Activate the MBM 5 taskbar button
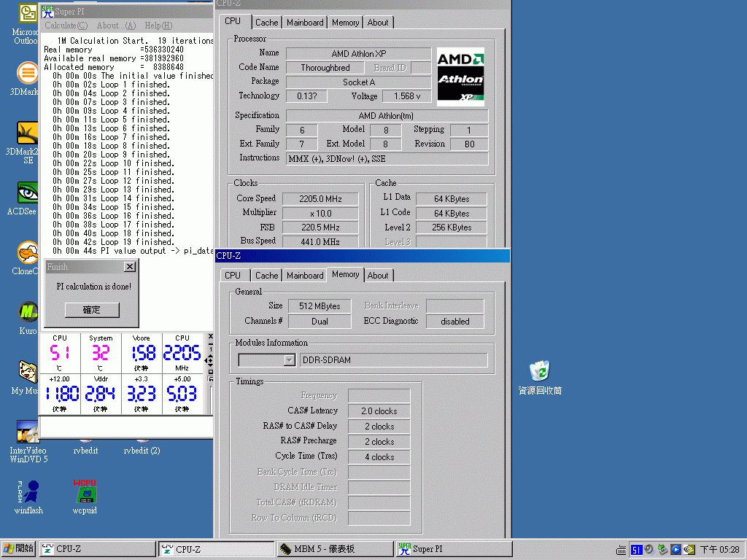The width and height of the screenshot is (747, 560). [x=336, y=549]
